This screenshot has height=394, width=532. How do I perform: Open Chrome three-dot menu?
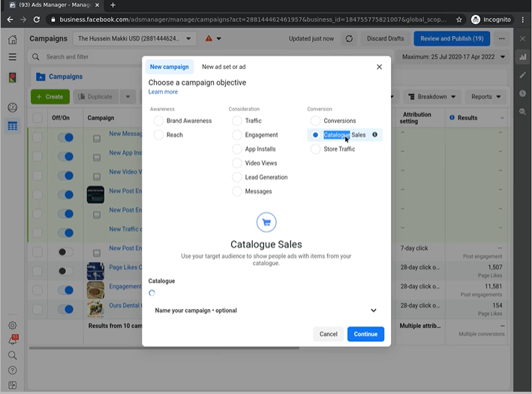[523, 20]
